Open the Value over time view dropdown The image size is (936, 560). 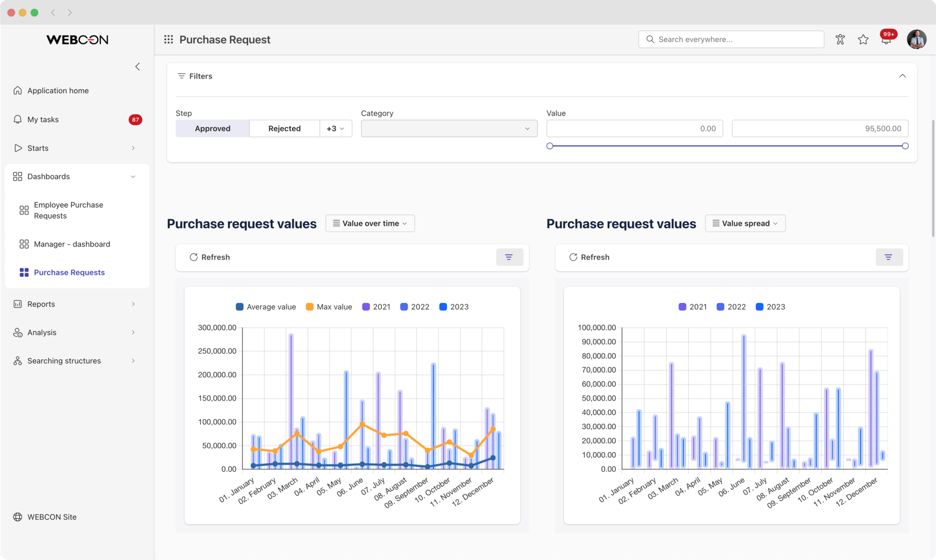coord(370,223)
